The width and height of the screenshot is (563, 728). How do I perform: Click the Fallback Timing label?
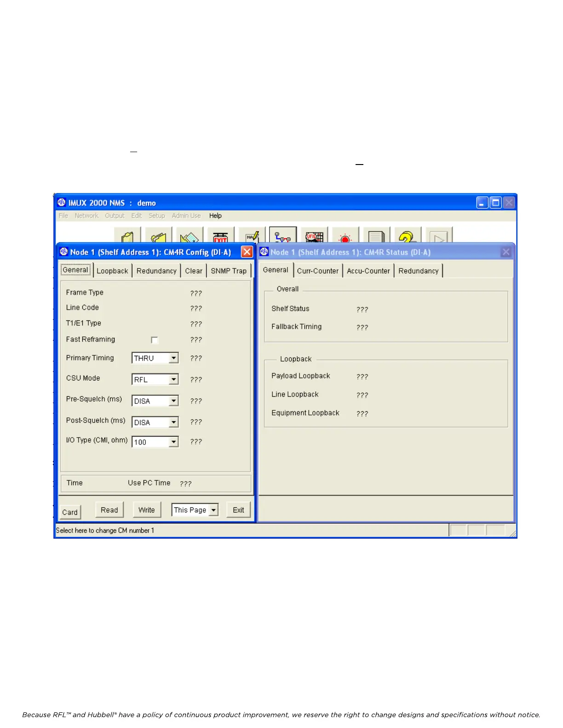click(x=296, y=326)
